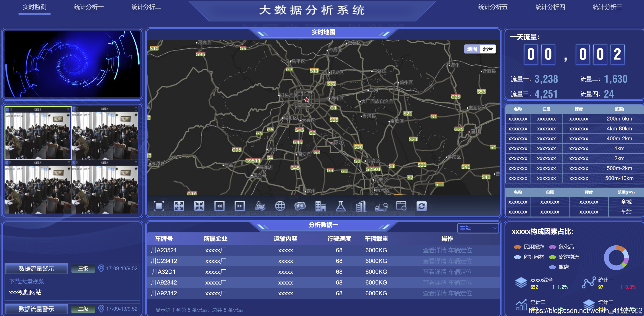Viewport: 644px width, 316px height.
Task: Open the 车辆 dropdown selector
Action: 478,228
